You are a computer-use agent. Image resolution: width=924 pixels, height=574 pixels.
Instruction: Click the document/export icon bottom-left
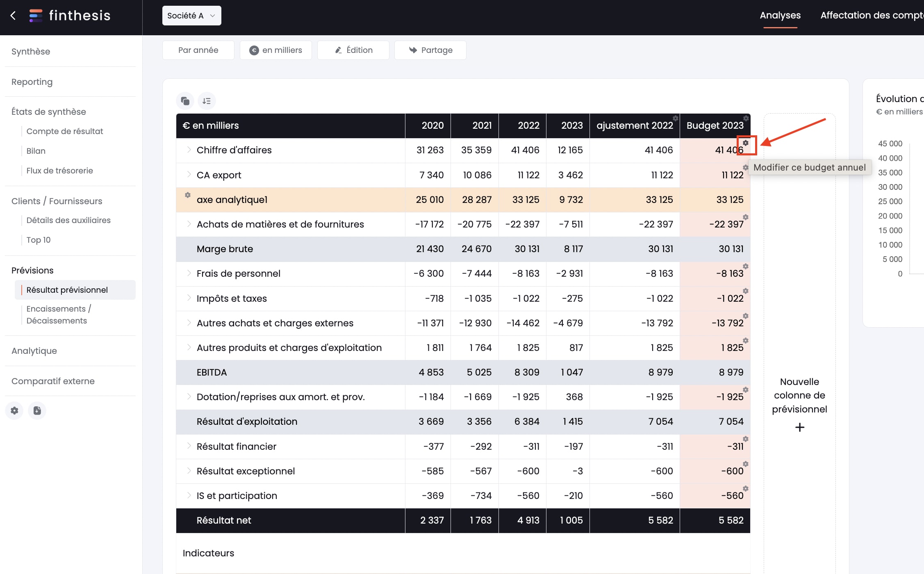[37, 411]
